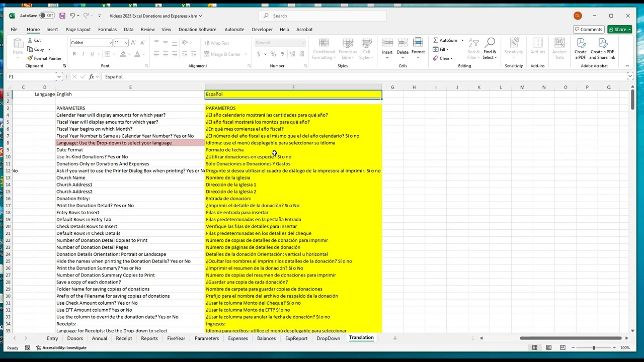Click the Copy icon

point(30,49)
